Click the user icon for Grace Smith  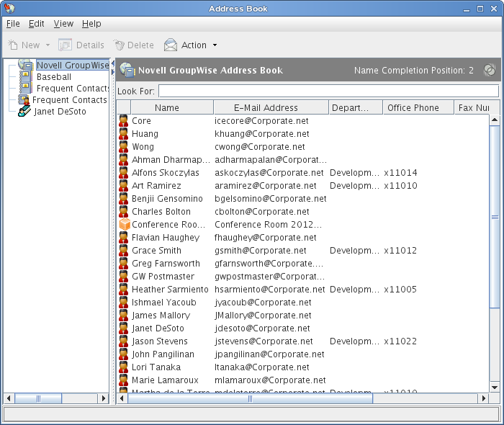[123, 250]
